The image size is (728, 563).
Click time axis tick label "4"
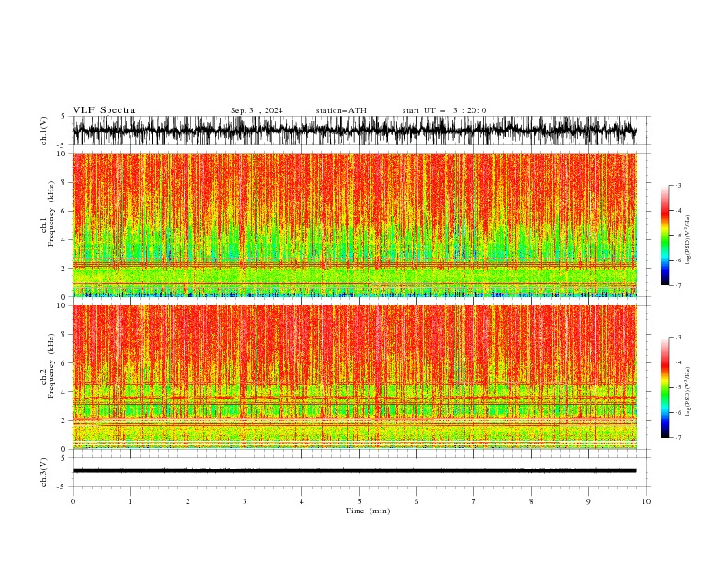pos(301,501)
